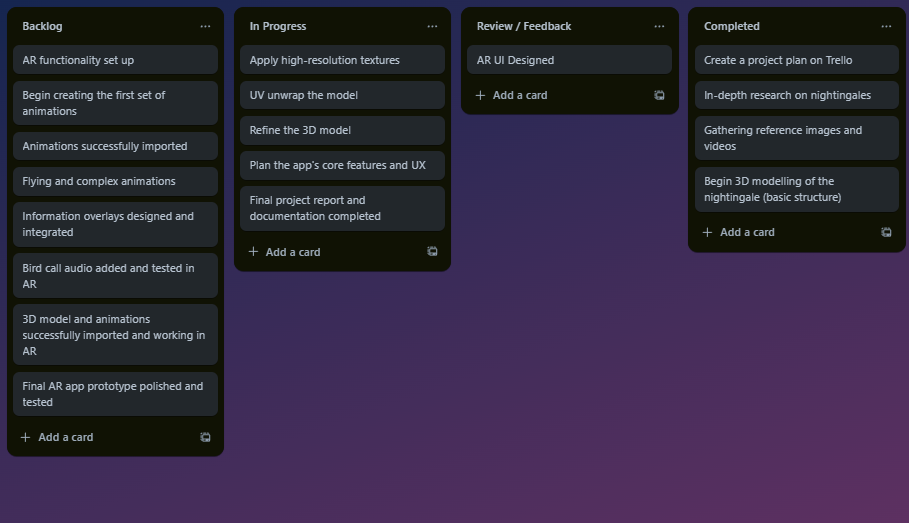
Task: Open the AR functionality set up card
Action: pyautogui.click(x=115, y=60)
